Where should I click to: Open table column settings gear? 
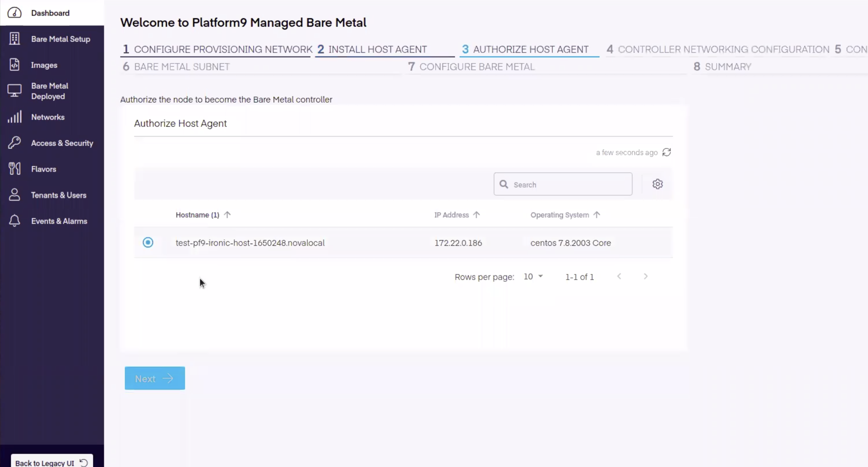click(658, 184)
